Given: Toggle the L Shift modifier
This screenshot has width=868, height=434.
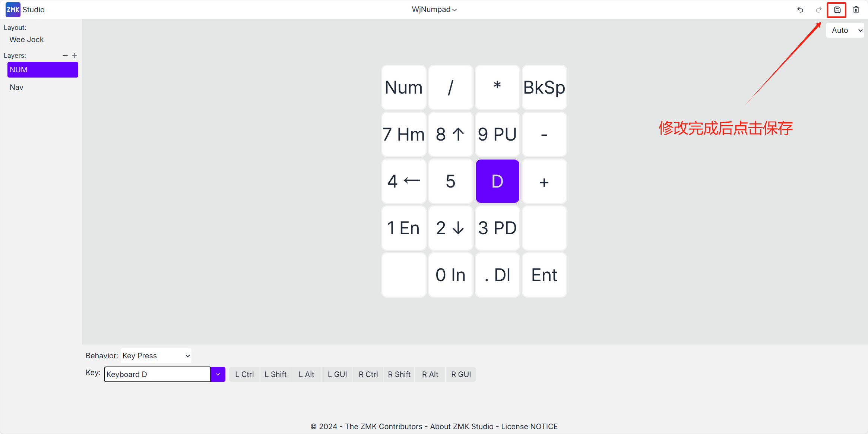Looking at the screenshot, I should (x=276, y=374).
